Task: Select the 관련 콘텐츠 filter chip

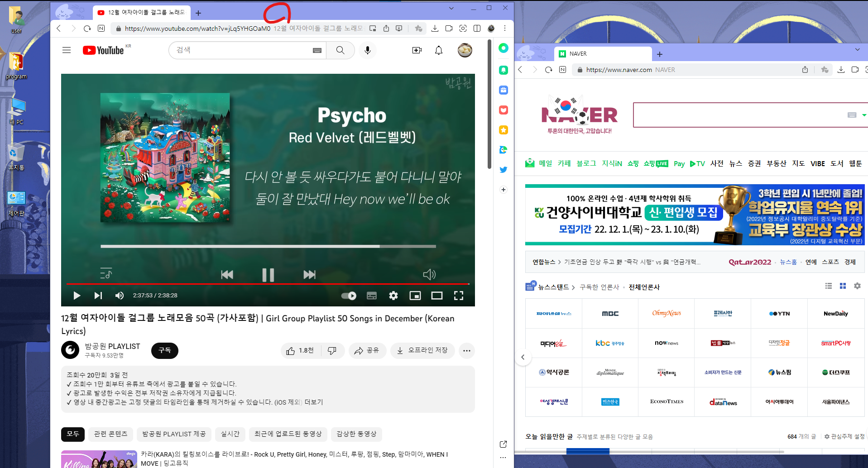Action: point(111,434)
